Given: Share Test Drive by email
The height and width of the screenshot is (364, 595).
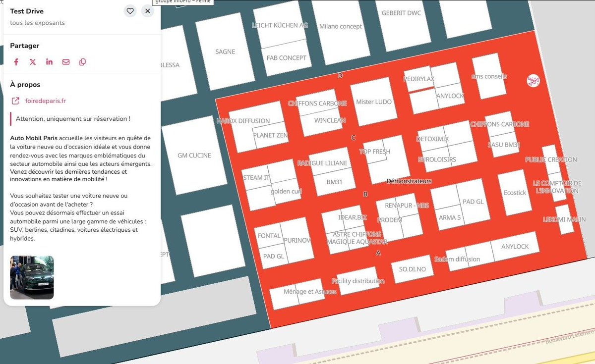Looking at the screenshot, I should pos(66,62).
